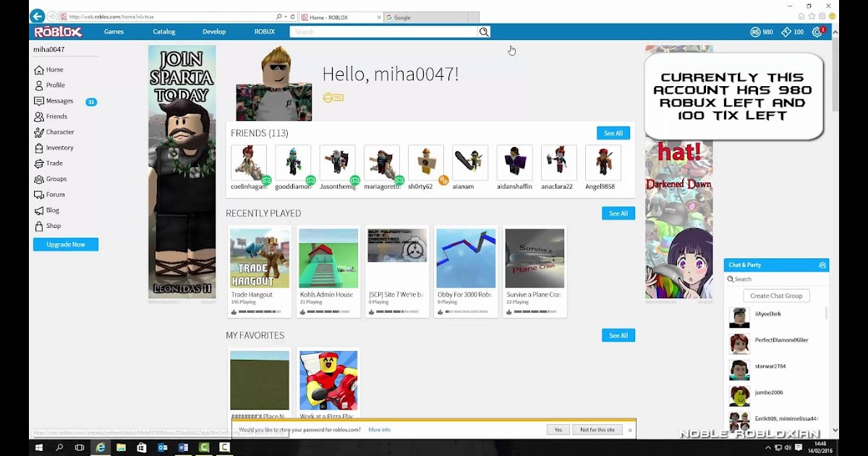Open Forum in the left sidebar
Viewport: 868px width, 456px height.
50,195
